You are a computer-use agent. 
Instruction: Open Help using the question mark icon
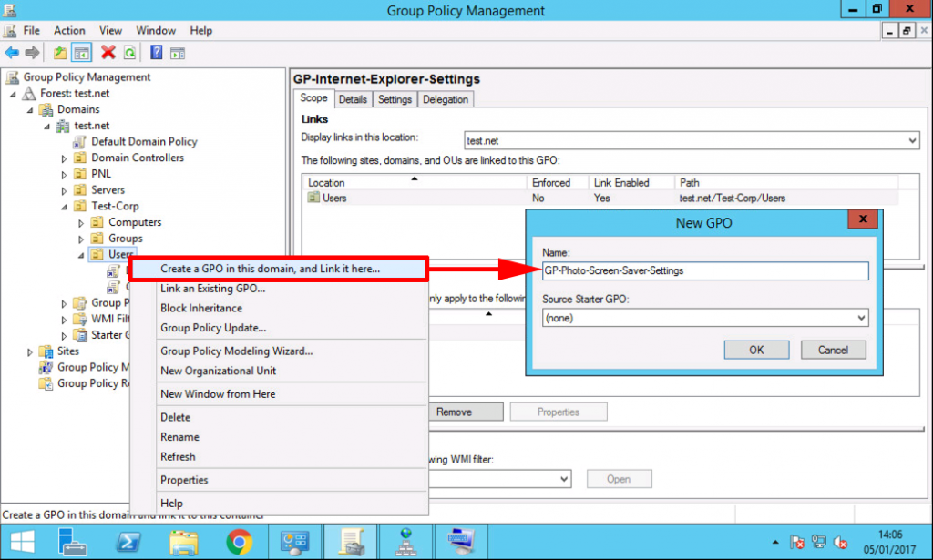(x=155, y=52)
